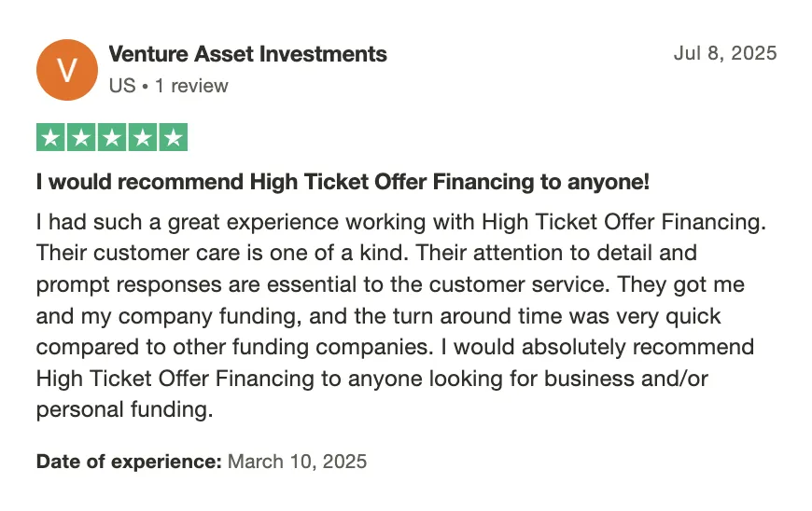Image resolution: width=812 pixels, height=511 pixels.
Task: Click the fifth green rating star
Action: (x=173, y=138)
